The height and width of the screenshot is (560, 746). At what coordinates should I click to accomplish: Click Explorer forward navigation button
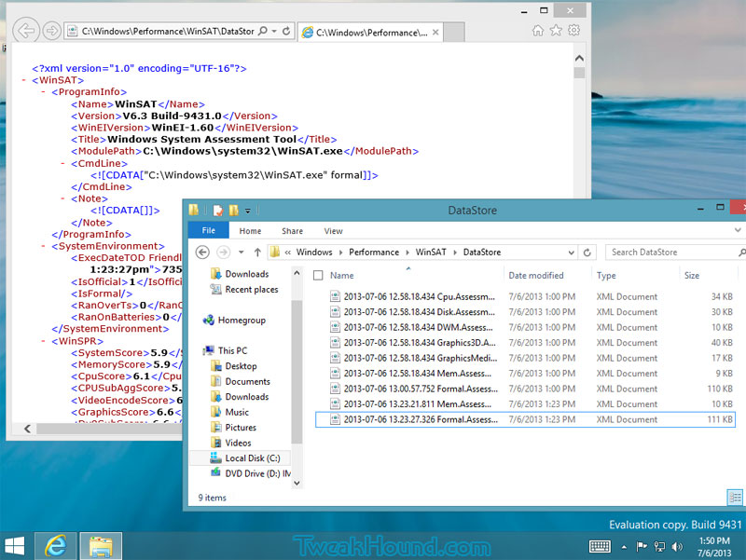[x=223, y=252]
